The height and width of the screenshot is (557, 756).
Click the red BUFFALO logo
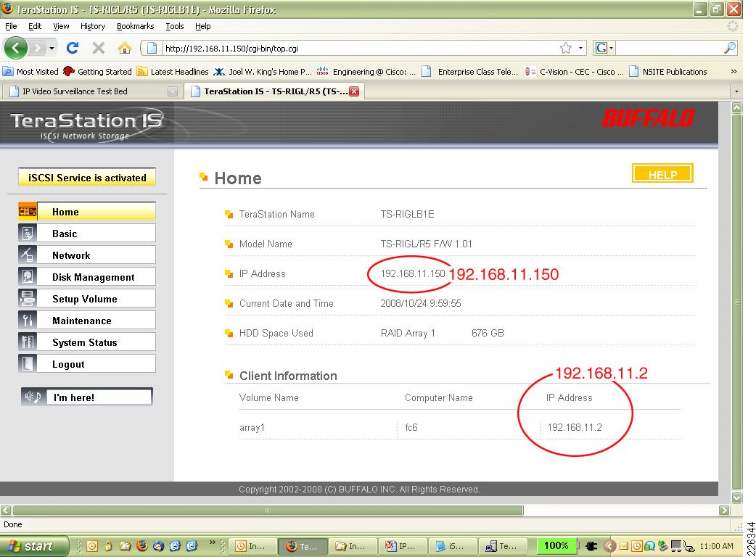click(x=648, y=118)
